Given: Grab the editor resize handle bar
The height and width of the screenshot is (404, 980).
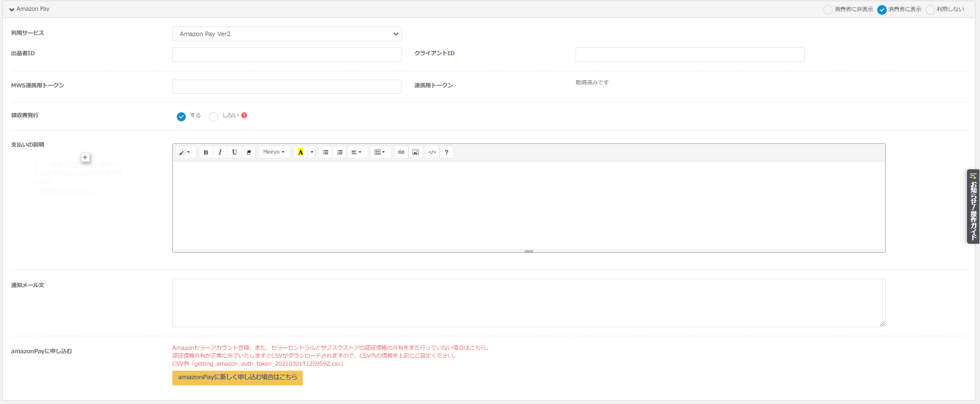Looking at the screenshot, I should pyautogui.click(x=529, y=251).
